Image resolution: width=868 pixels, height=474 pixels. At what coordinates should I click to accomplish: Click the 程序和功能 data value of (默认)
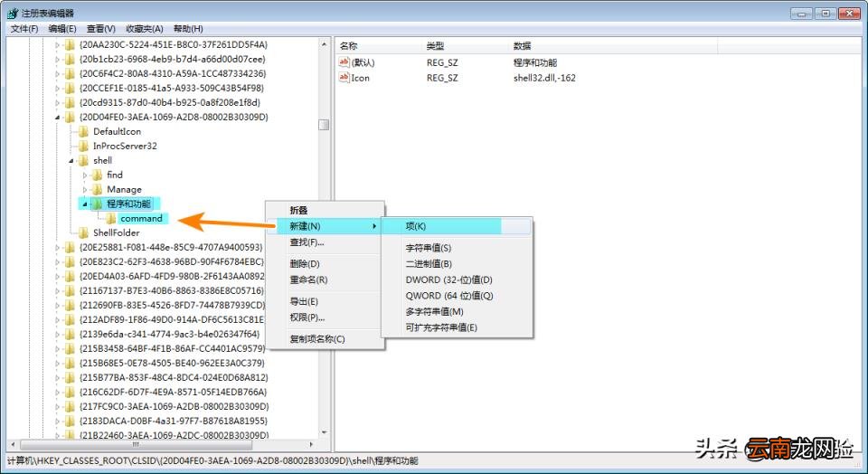coord(534,62)
